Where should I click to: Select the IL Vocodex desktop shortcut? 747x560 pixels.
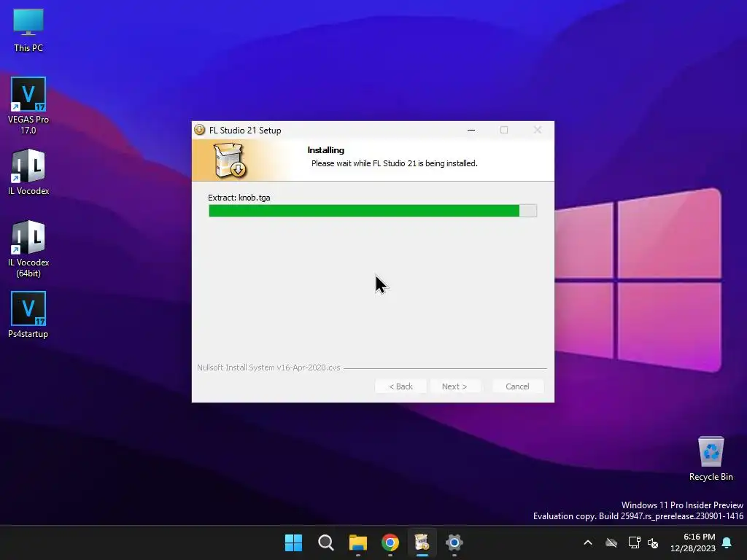tap(28, 172)
